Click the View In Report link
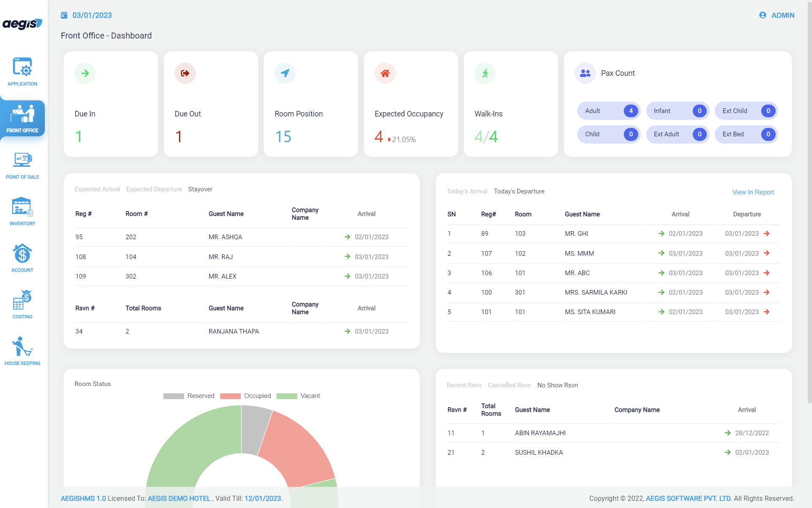Screen dimensions: 812x508 (x=753, y=192)
